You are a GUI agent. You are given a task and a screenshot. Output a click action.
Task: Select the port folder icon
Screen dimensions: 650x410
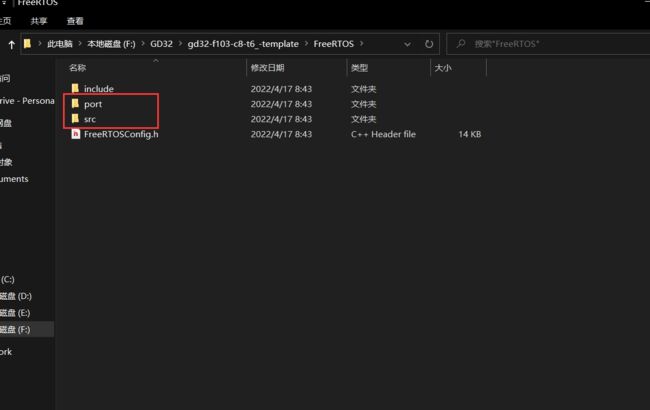click(75, 104)
